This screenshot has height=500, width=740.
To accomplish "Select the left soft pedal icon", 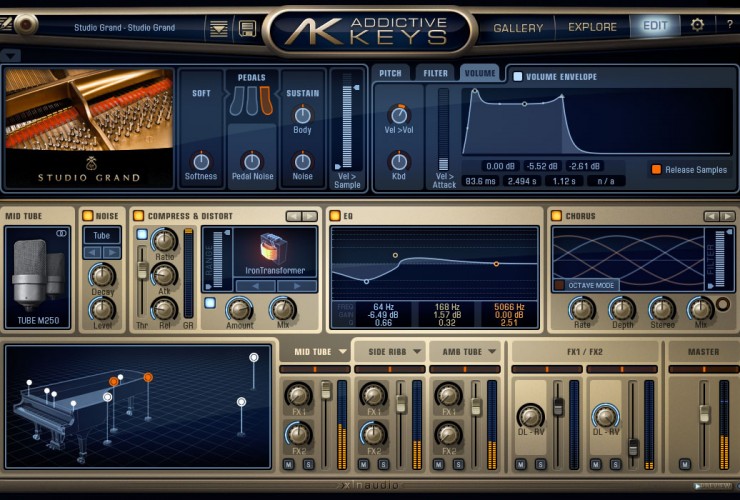I will [237, 100].
